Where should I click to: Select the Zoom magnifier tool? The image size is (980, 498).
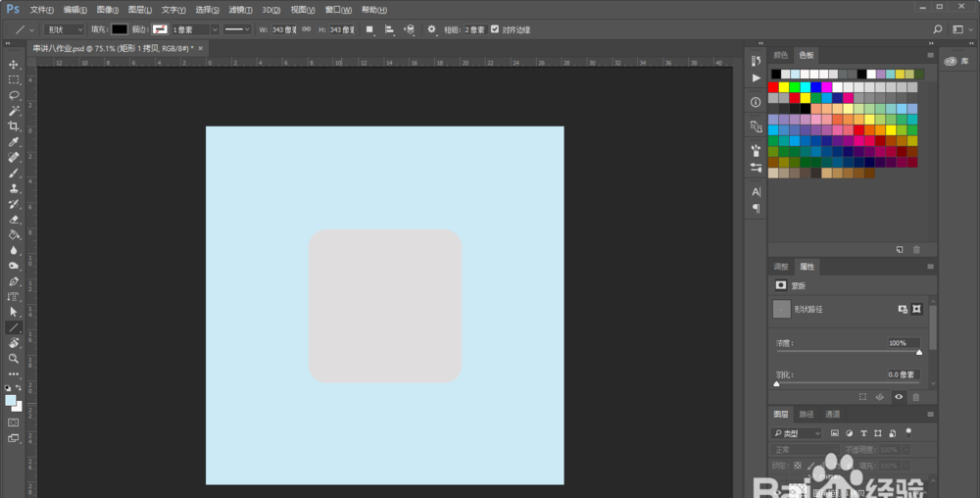coord(14,359)
